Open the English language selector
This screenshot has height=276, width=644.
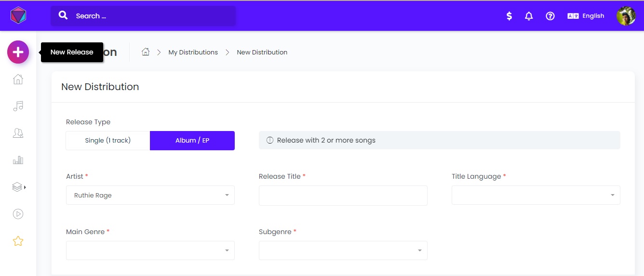click(x=586, y=16)
